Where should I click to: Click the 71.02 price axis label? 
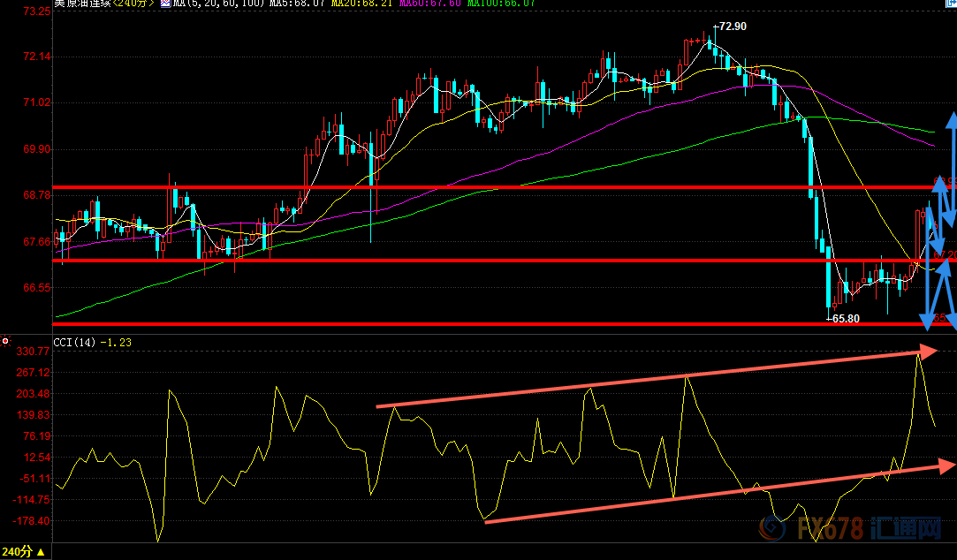[36, 102]
